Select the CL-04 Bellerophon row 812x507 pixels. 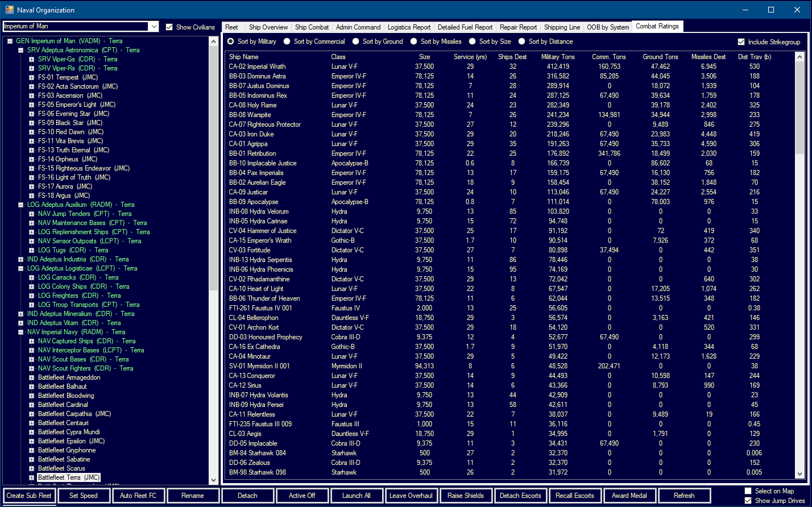pos(510,318)
